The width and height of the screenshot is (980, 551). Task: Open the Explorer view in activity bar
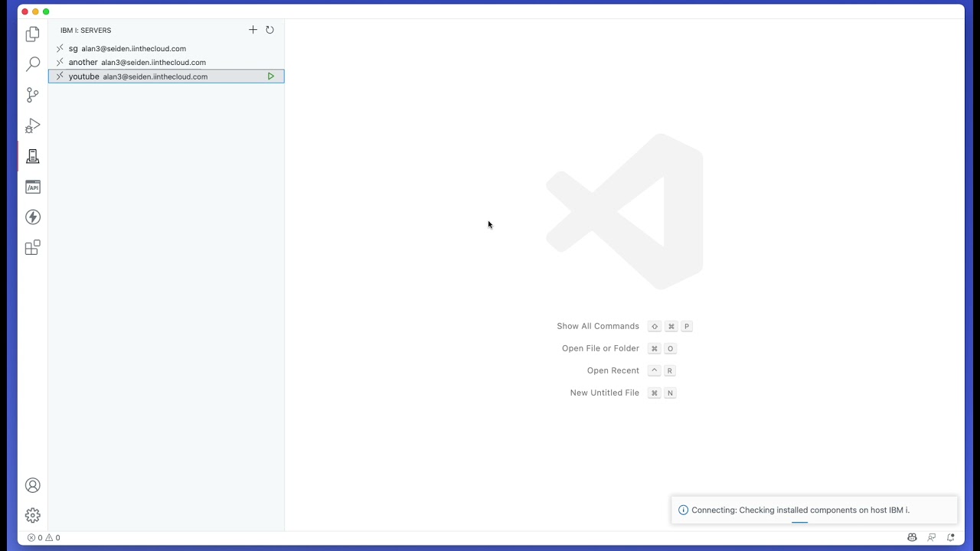[33, 34]
